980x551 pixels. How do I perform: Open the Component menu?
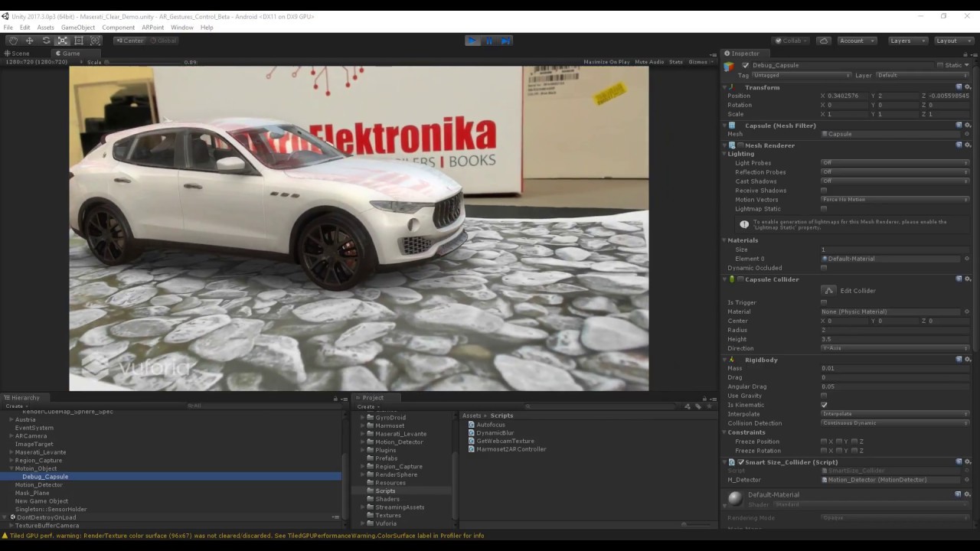click(119, 28)
